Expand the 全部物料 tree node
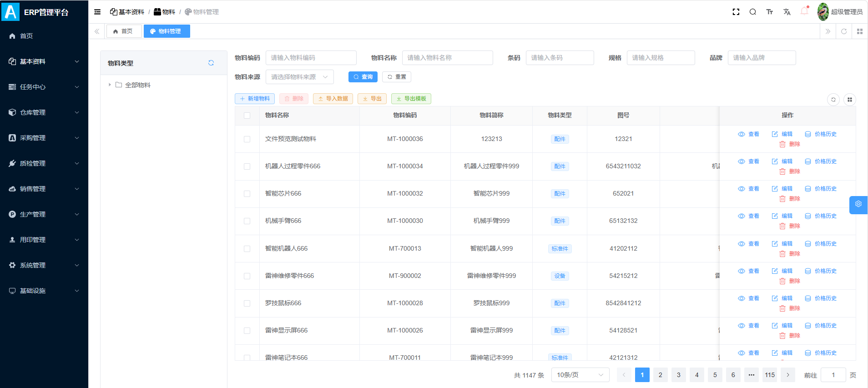Screen dimensions: 868x388 tap(110, 85)
